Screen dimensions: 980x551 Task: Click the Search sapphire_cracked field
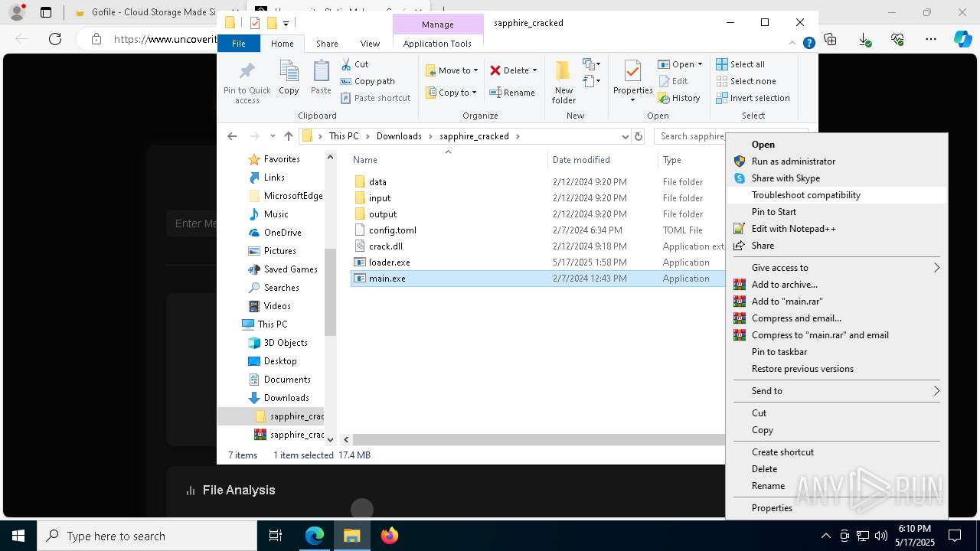691,136
